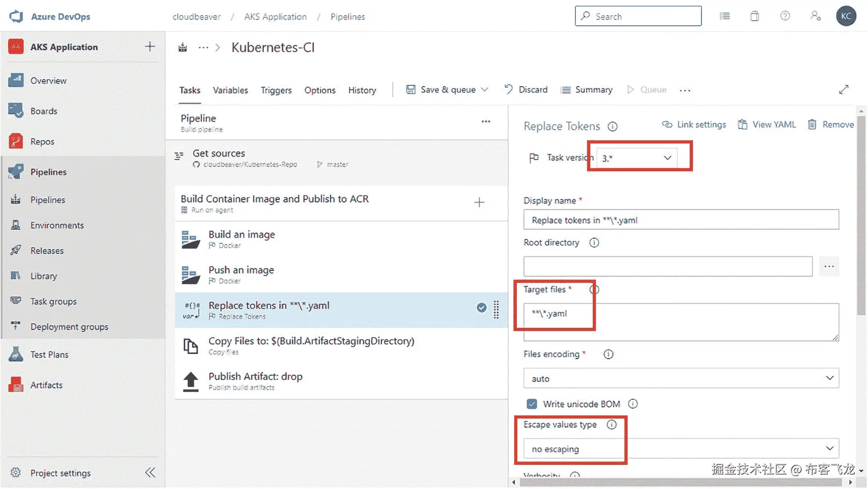Show Escape values type info icon
This screenshot has height=489, width=868.
pos(611,425)
